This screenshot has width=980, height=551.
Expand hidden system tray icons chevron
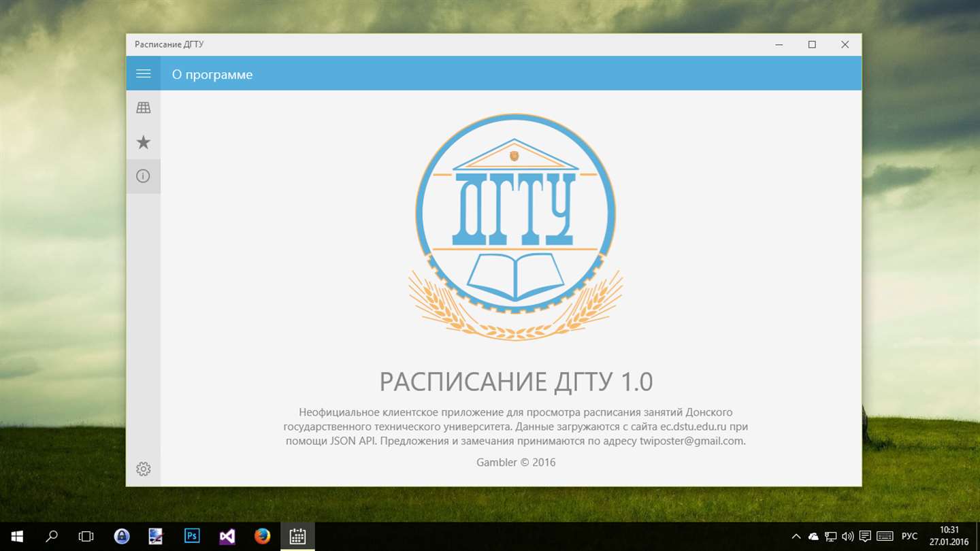[x=796, y=536]
